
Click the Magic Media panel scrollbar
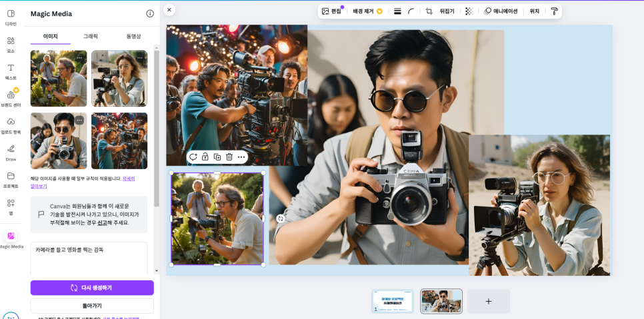157,127
